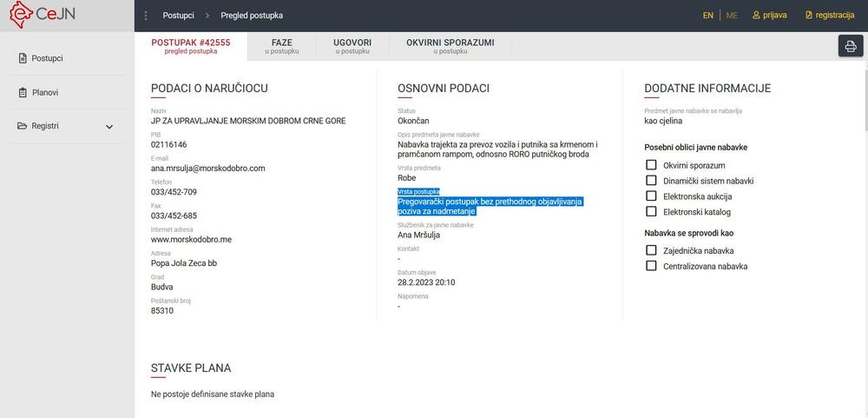Viewport: 868px width, 418px height.
Task: Click the highlighted Vrsta postupka text
Action: (x=490, y=206)
